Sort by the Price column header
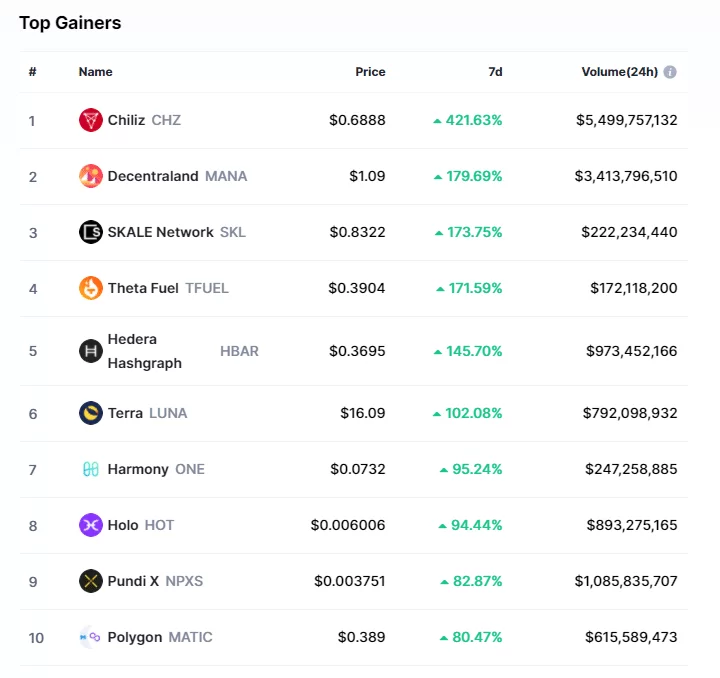The height and width of the screenshot is (678, 720). [x=370, y=72]
